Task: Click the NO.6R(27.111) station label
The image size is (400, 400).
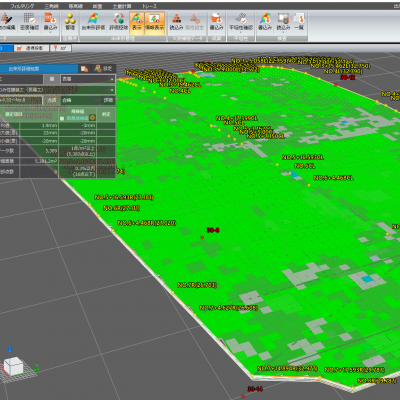Action: click(121, 208)
